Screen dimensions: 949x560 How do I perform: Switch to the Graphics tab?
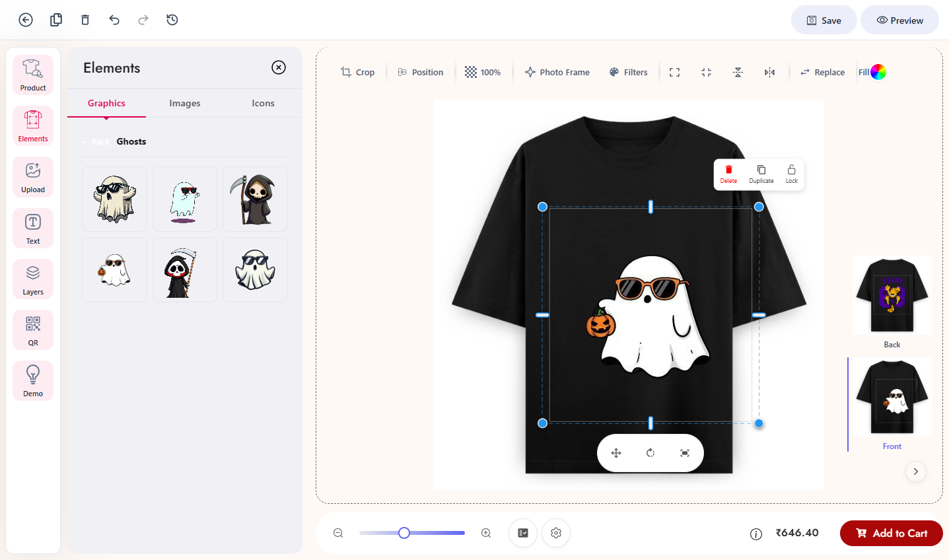(x=106, y=103)
